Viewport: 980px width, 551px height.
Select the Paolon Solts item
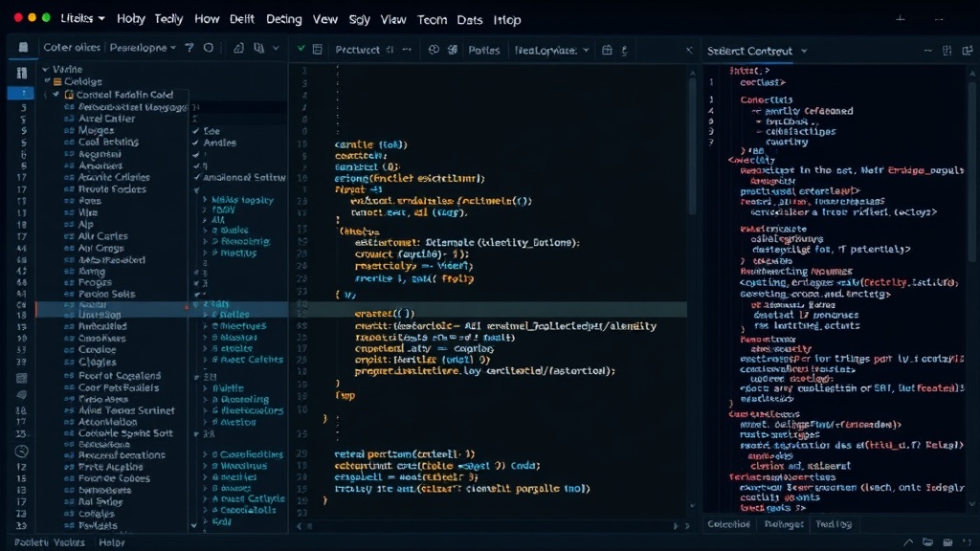point(106,293)
